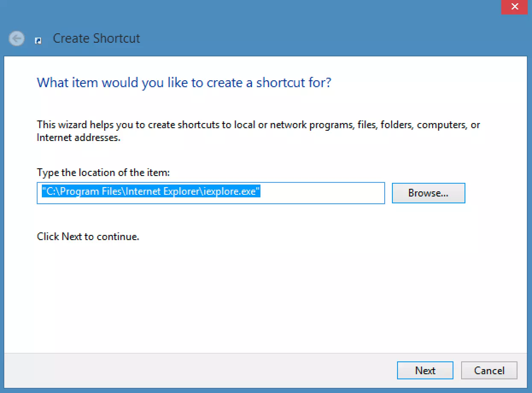532x393 pixels.
Task: Close the Create Shortcut window
Action: [x=514, y=7]
